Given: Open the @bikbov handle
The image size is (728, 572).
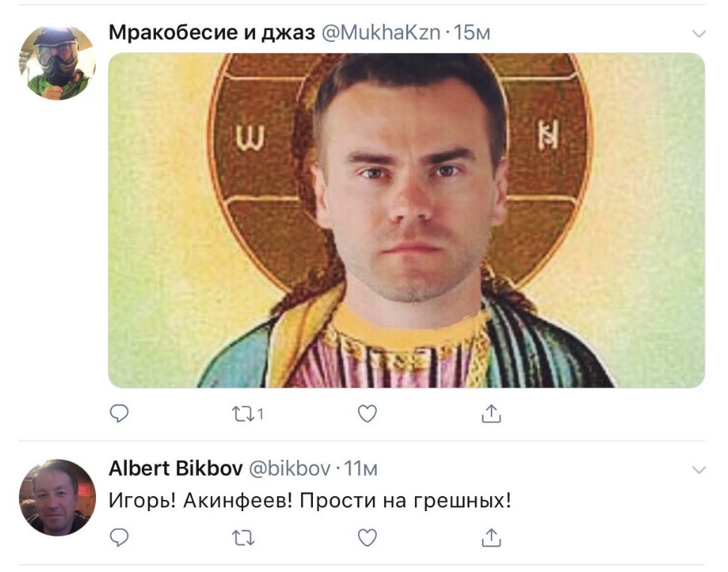Looking at the screenshot, I should (290, 468).
